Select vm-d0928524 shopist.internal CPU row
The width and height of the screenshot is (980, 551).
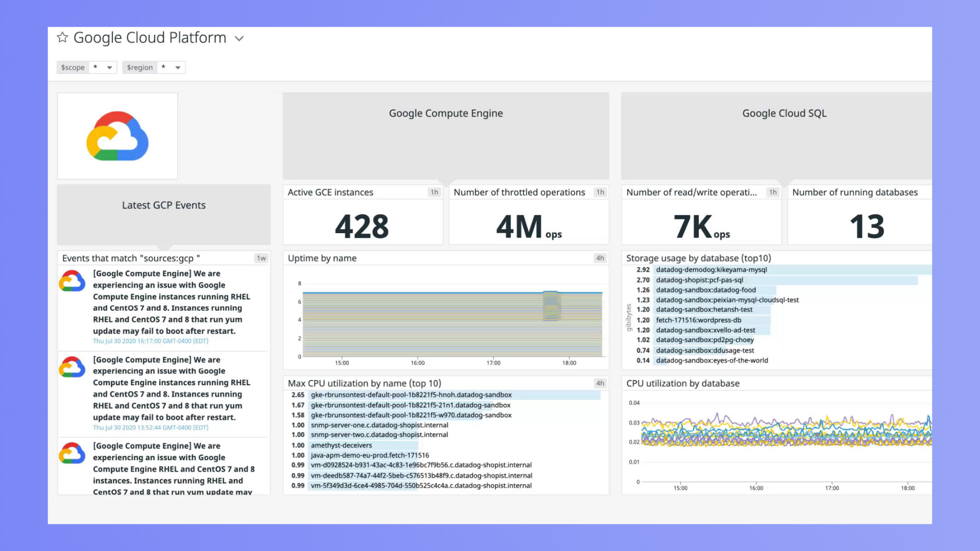[x=446, y=465]
